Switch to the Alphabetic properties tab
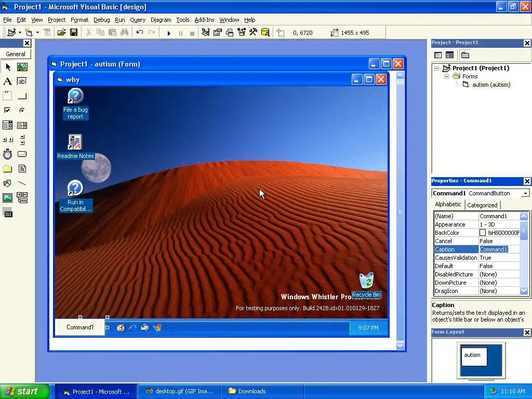This screenshot has width=532, height=399. (448, 204)
